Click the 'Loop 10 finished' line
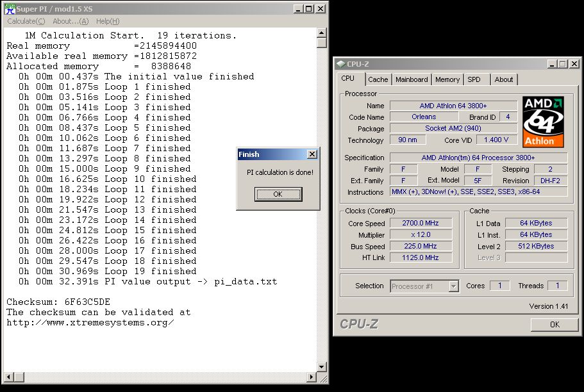584x392 pixels. coord(108,179)
